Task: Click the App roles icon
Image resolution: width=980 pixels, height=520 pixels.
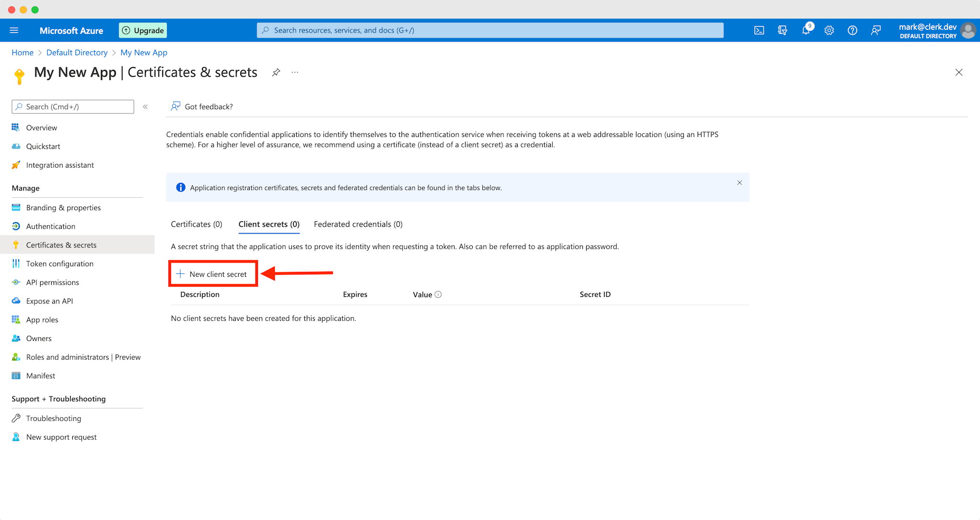Action: (x=16, y=319)
